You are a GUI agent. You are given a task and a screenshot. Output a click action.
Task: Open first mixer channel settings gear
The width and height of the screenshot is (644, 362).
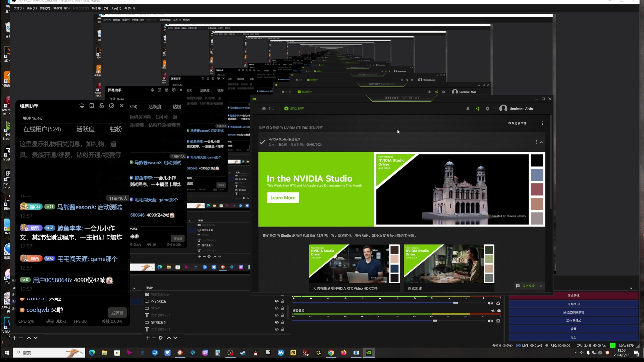click(498, 303)
